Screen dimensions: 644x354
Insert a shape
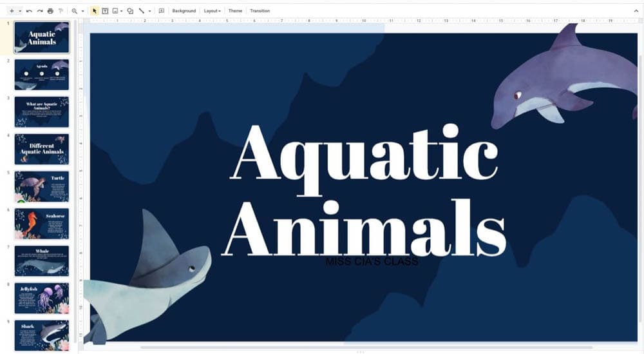coord(130,11)
